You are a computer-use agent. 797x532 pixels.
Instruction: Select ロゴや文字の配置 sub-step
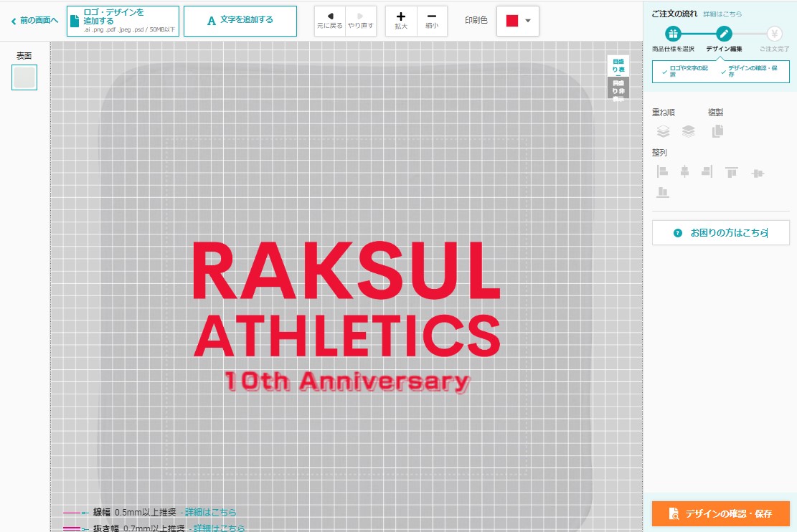(687, 71)
